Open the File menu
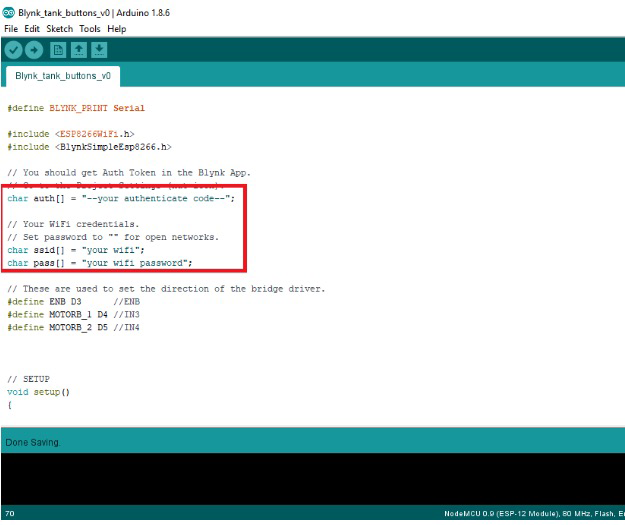This screenshot has width=625, height=525. pyautogui.click(x=11, y=29)
